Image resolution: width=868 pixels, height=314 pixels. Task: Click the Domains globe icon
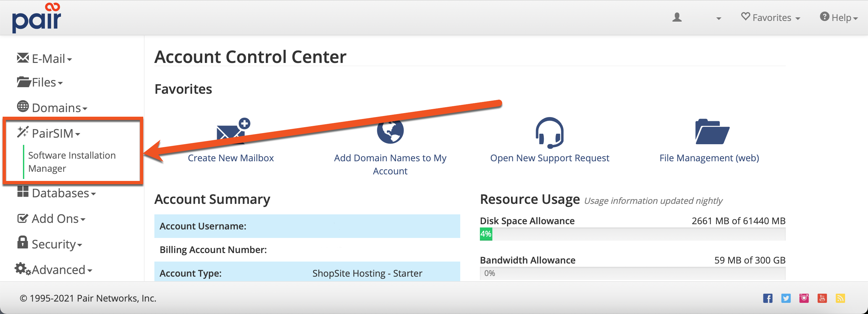pyautogui.click(x=23, y=107)
